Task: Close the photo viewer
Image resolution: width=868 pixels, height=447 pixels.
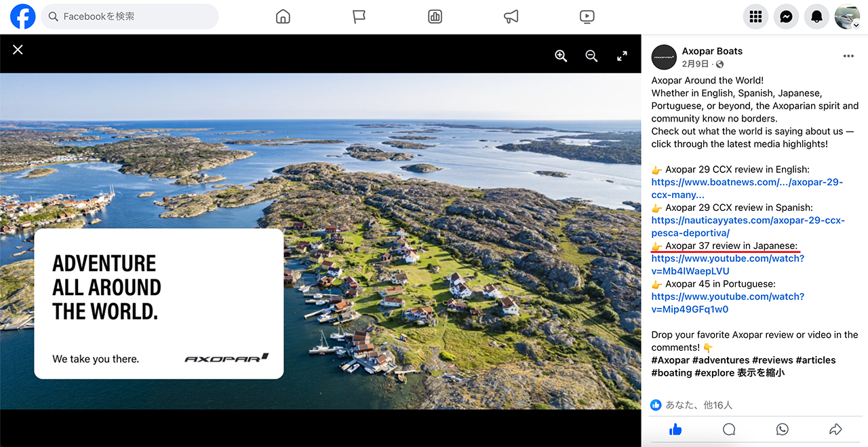Action: click(x=18, y=50)
